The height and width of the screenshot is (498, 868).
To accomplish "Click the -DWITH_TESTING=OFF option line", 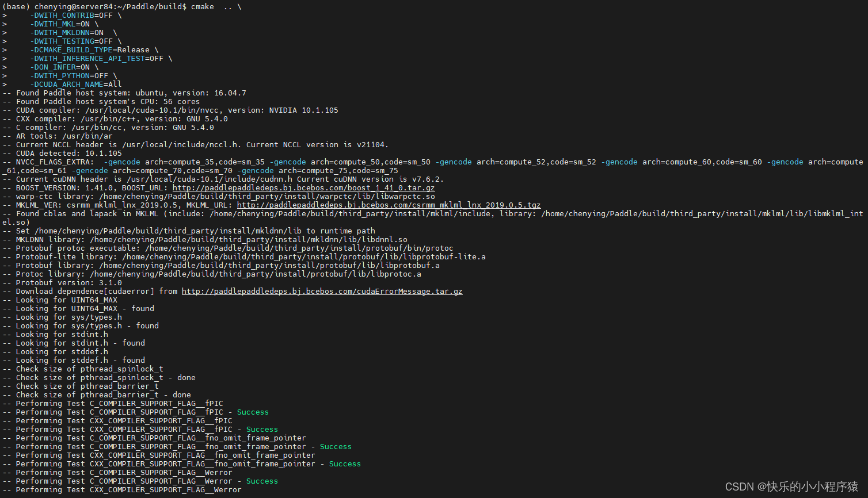I will coord(75,41).
